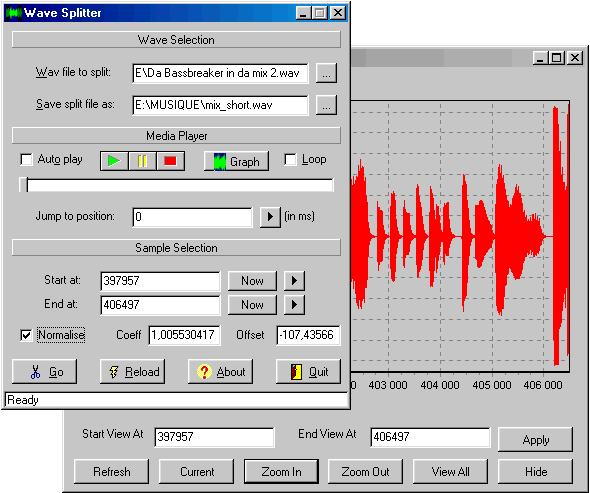Quit the Wave Splitter application

309,372
